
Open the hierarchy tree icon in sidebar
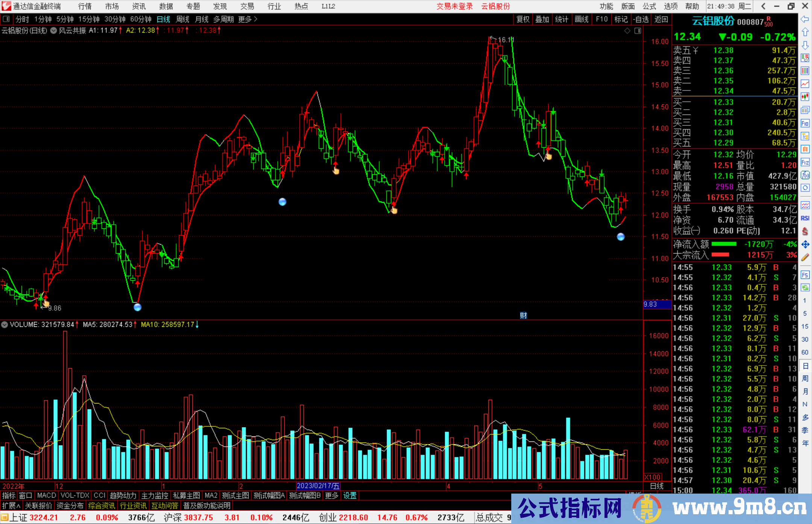pos(805,136)
